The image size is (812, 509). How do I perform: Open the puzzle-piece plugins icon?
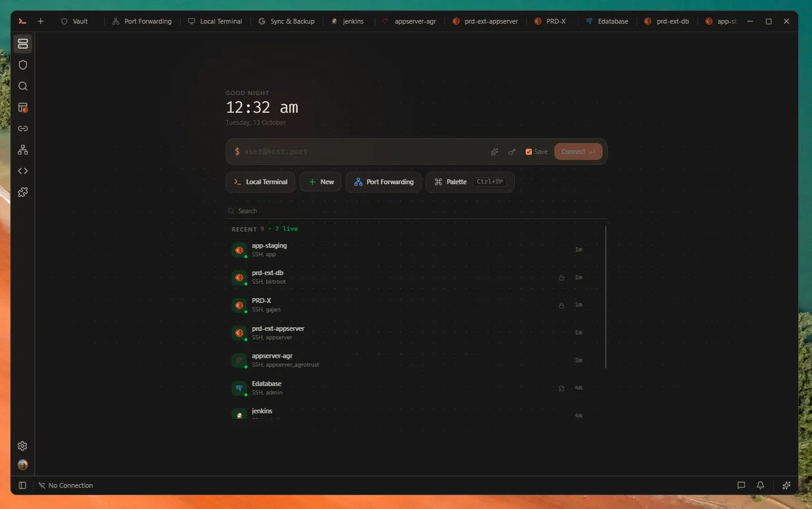pos(23,192)
